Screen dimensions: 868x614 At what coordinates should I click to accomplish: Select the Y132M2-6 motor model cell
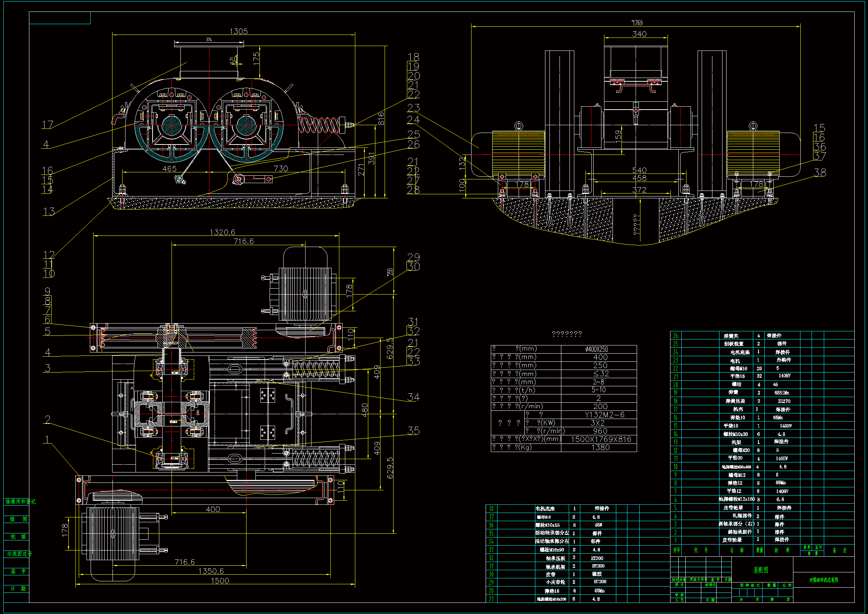pyautogui.click(x=604, y=415)
